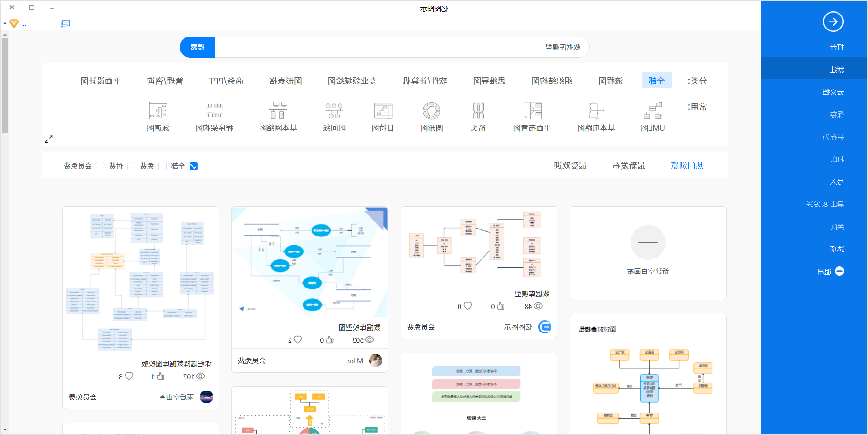Select the 新建 sidebar menu item
The height and width of the screenshot is (435, 868).
pyautogui.click(x=814, y=69)
